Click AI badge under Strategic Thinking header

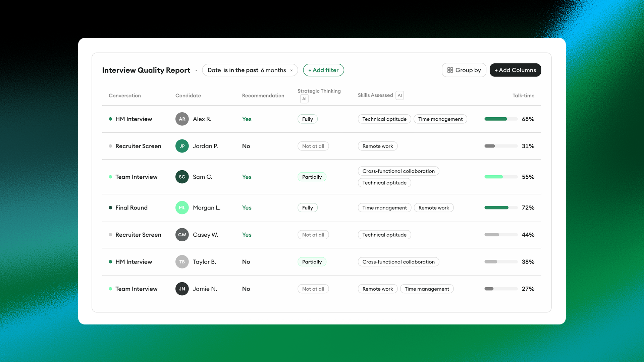pyautogui.click(x=304, y=99)
